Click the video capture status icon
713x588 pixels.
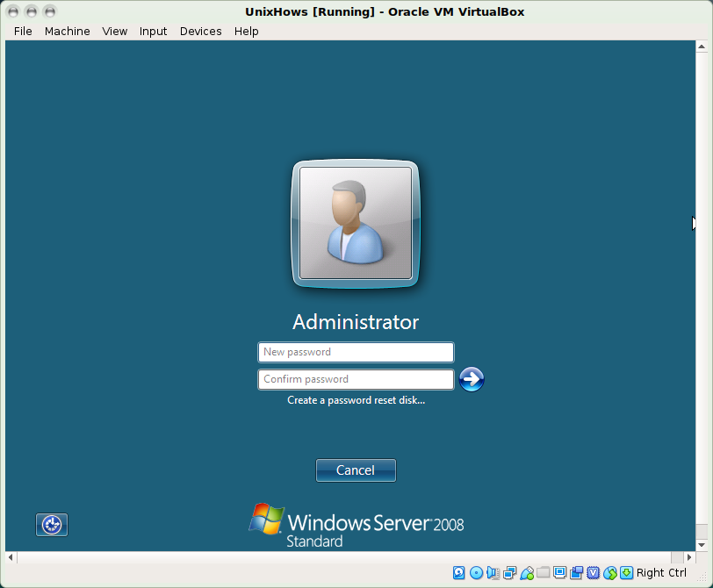pos(577,572)
